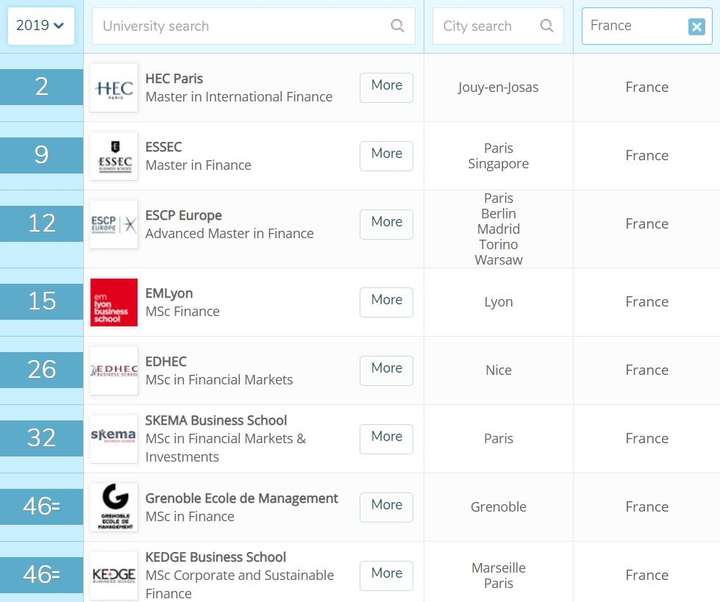Click rank 32 badge
Screen dimensions: 720x602
click(x=41, y=438)
